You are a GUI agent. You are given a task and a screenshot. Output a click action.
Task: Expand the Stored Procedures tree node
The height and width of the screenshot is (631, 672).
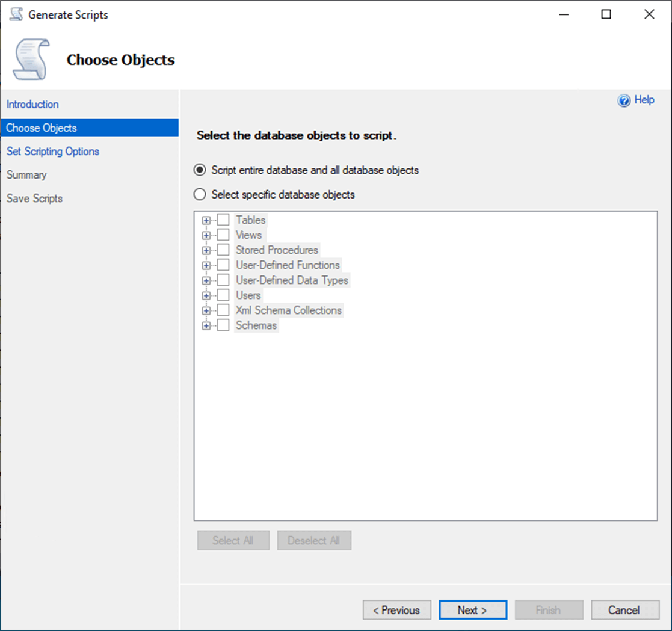(206, 251)
